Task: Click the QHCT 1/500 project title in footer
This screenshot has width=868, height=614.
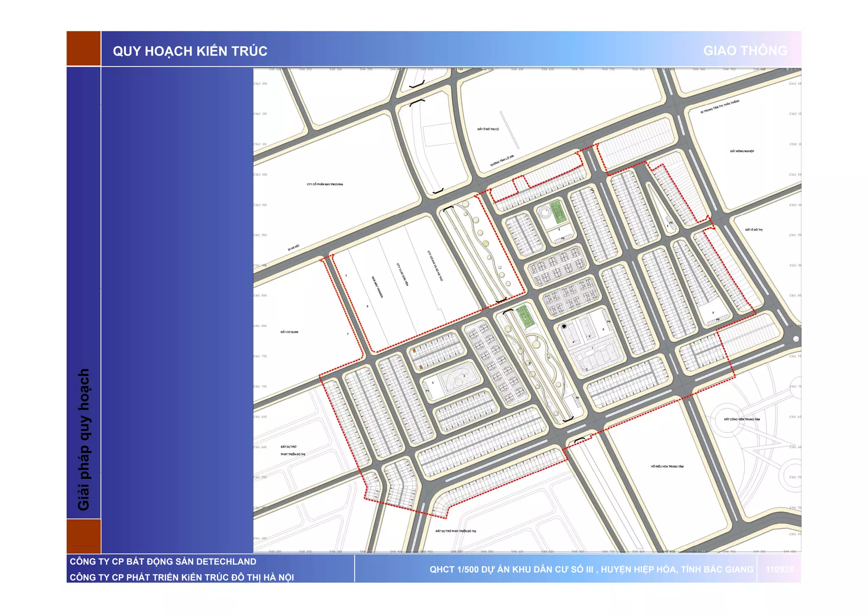Action: click(591, 569)
